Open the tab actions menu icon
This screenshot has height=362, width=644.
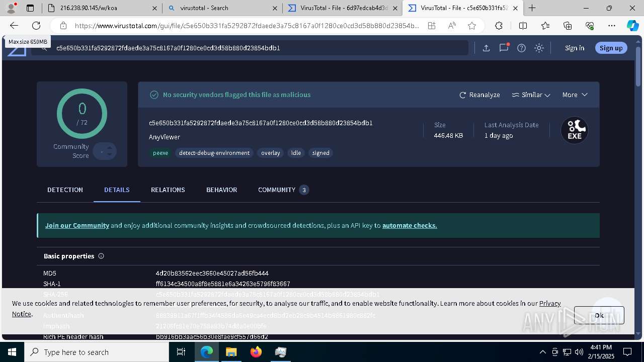[30, 8]
